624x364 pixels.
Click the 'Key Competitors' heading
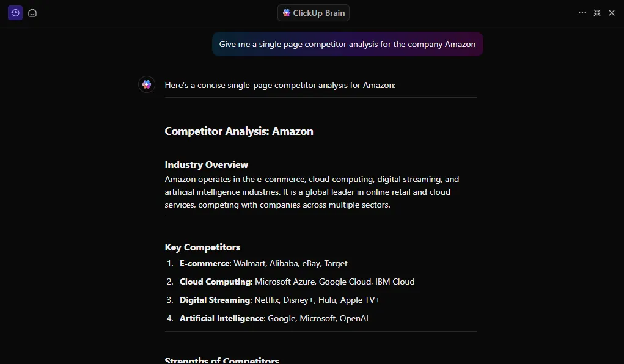(202, 247)
